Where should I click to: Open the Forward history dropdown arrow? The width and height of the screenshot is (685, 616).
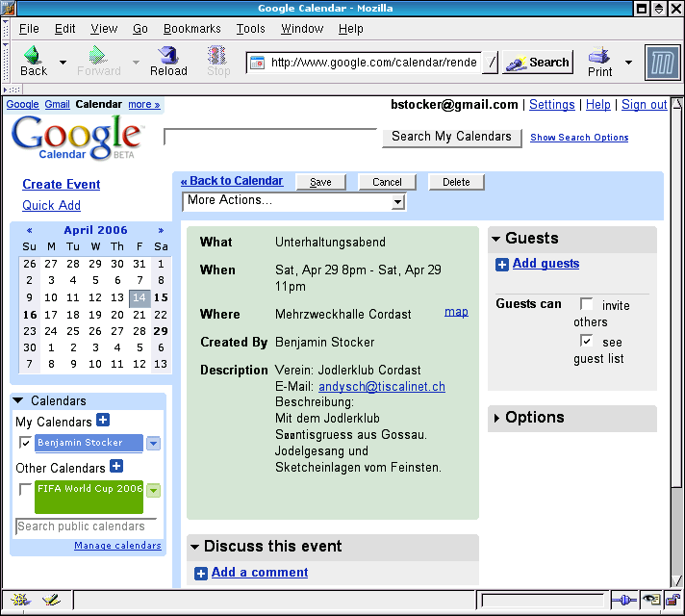click(x=136, y=63)
